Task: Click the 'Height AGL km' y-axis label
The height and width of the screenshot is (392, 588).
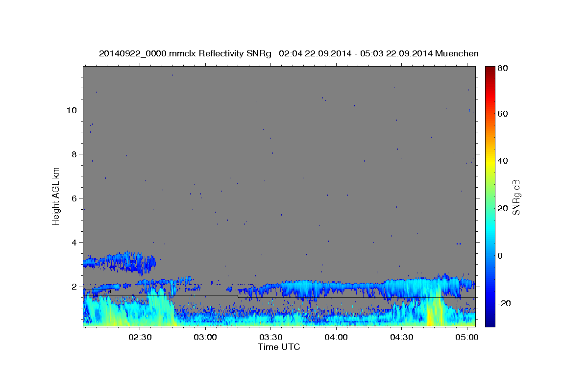Action: tap(56, 196)
